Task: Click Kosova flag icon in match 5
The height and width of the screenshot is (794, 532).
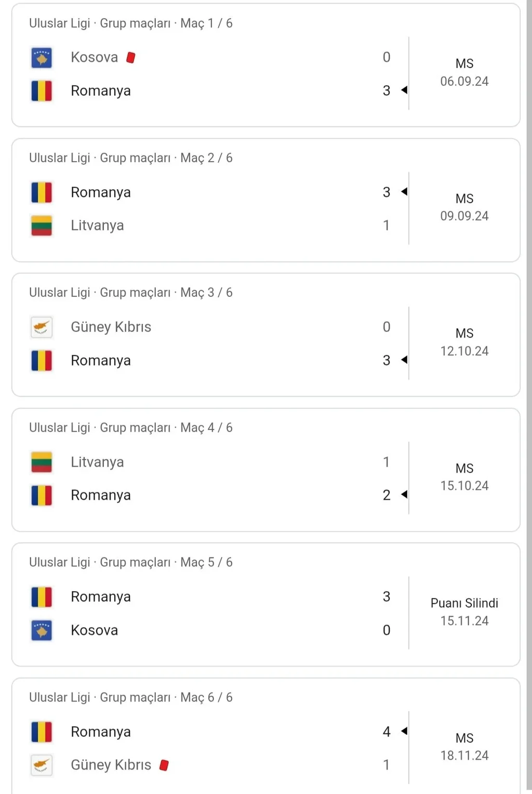Action: [42, 630]
